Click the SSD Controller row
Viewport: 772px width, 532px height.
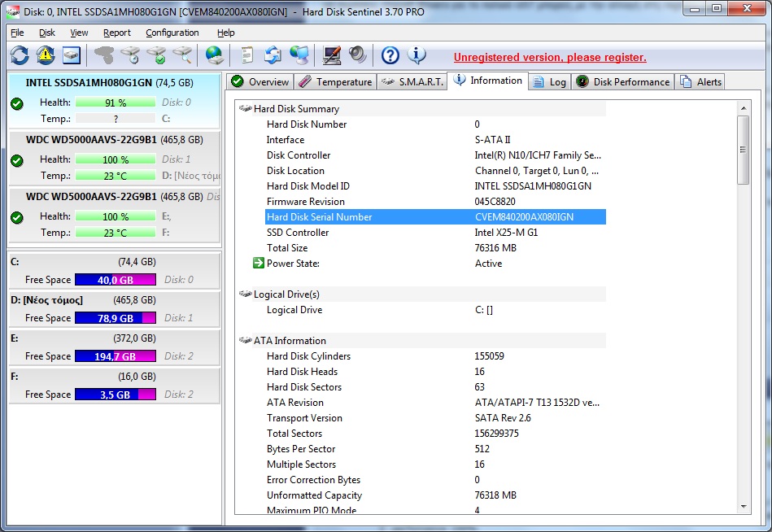click(x=435, y=233)
